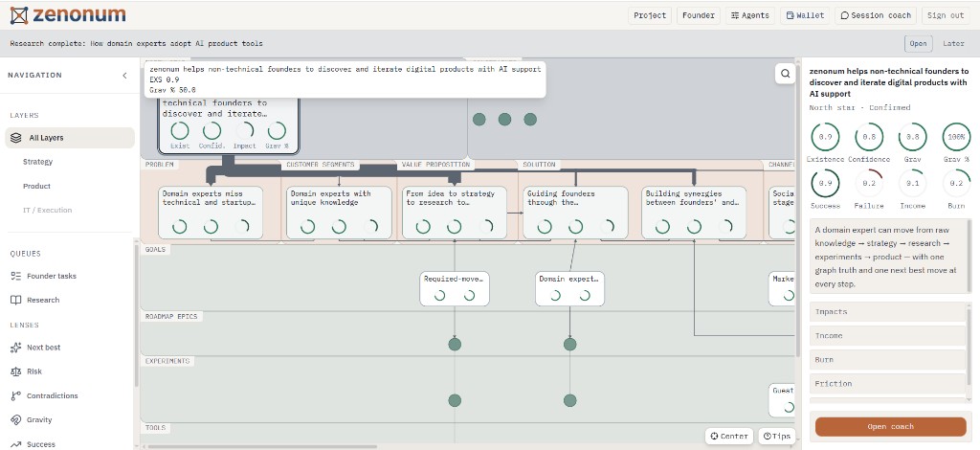Select 'Guiding founders through the' node
The width and height of the screenshot is (980, 450).
(x=575, y=213)
